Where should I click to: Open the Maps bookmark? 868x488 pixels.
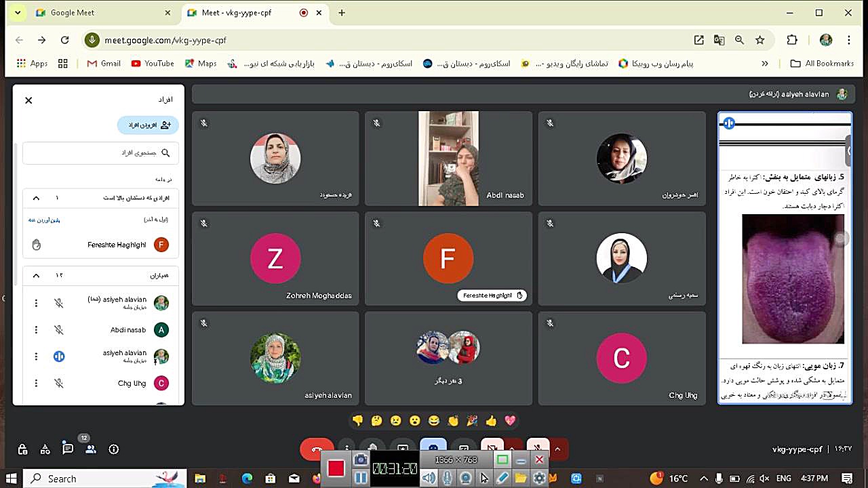[x=200, y=64]
